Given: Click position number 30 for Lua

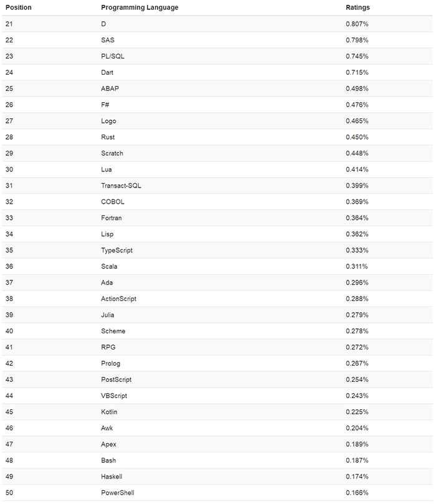Looking at the screenshot, I should (x=9, y=169).
